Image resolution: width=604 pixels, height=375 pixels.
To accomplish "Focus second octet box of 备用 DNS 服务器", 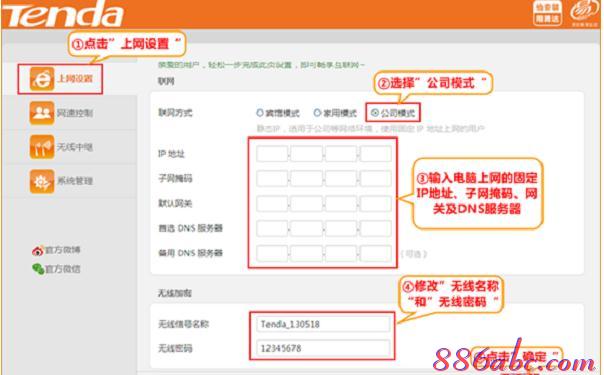I will (307, 253).
